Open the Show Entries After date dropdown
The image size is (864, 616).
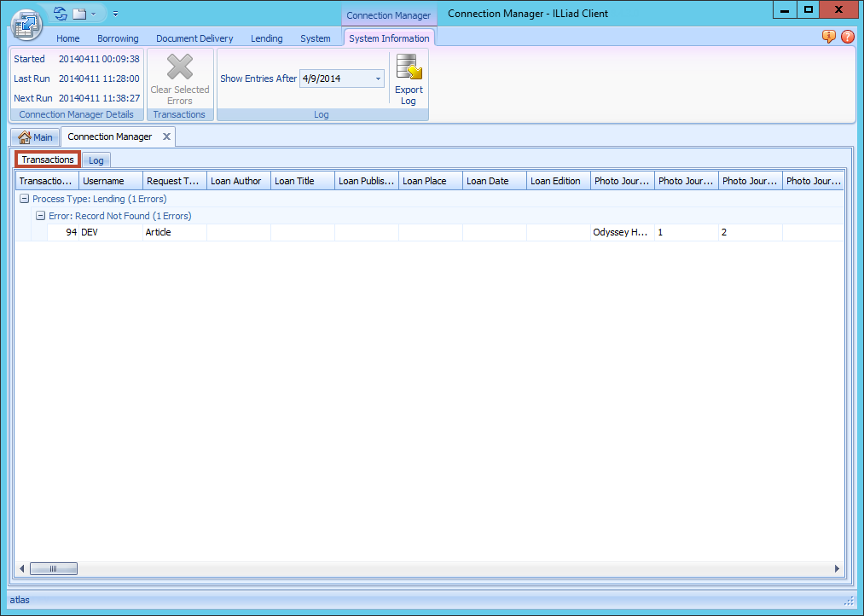[x=378, y=78]
